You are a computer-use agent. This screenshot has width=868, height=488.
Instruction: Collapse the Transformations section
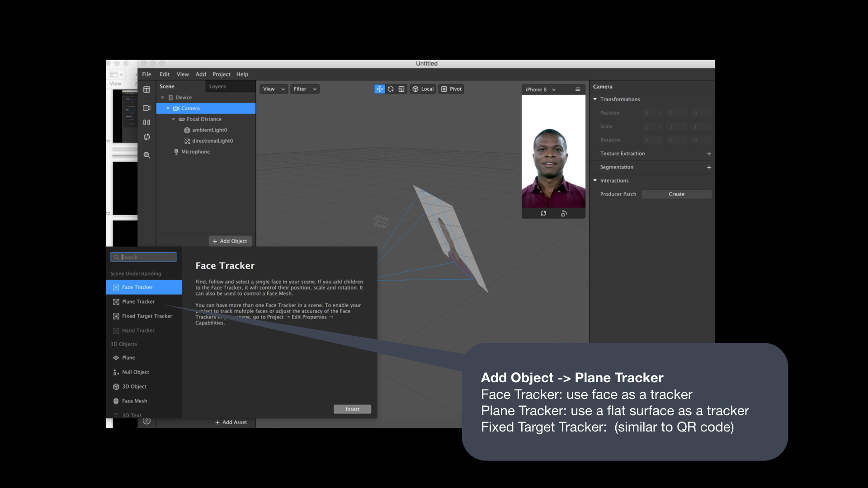595,99
